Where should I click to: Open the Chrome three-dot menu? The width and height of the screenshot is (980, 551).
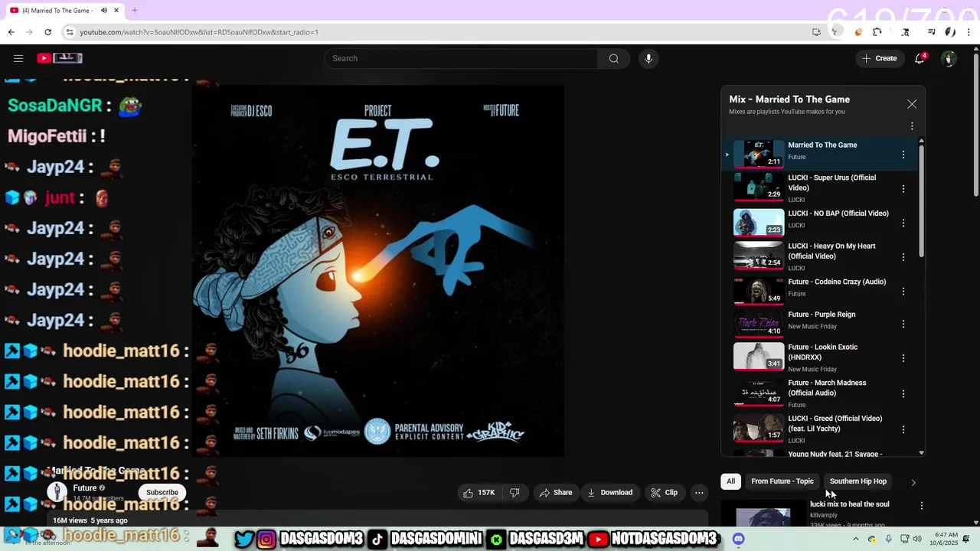tap(969, 32)
